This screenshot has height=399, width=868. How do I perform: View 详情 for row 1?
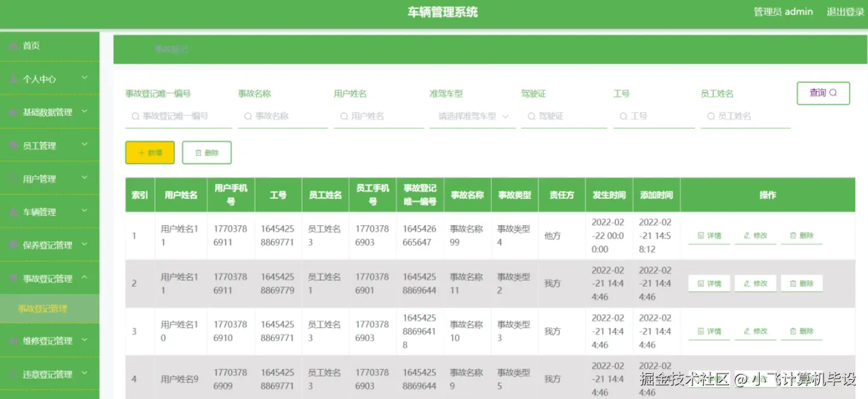pos(709,236)
